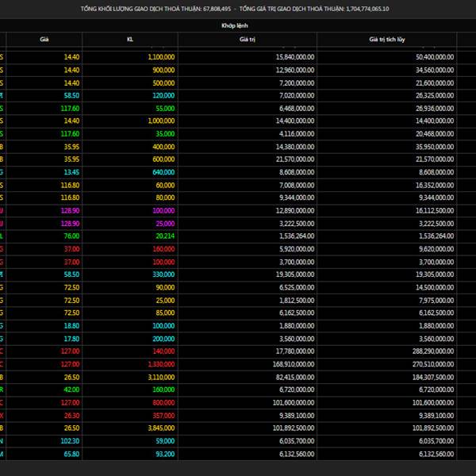Select the 'Khớp lệnh' group header

[x=235, y=26]
